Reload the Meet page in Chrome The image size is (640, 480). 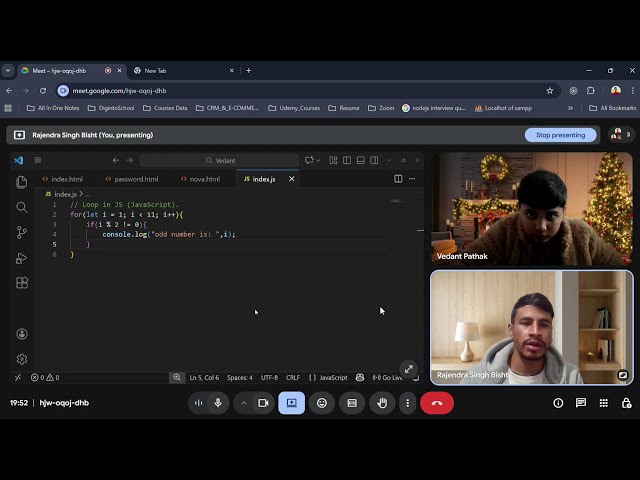42,91
